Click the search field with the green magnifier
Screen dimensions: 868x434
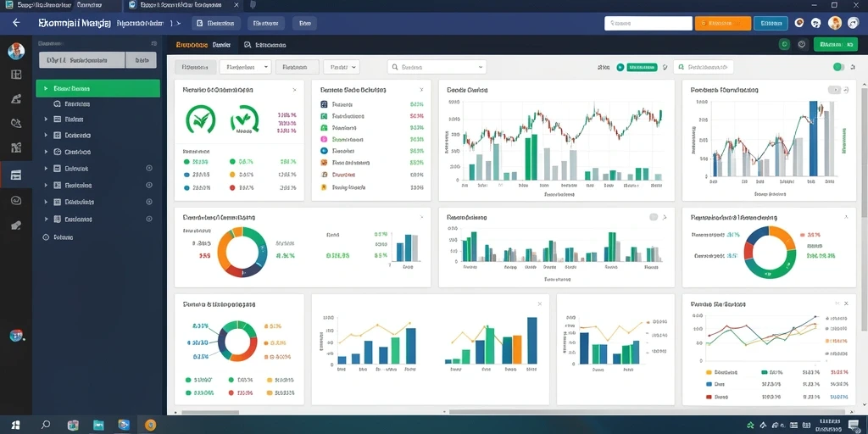click(704, 67)
